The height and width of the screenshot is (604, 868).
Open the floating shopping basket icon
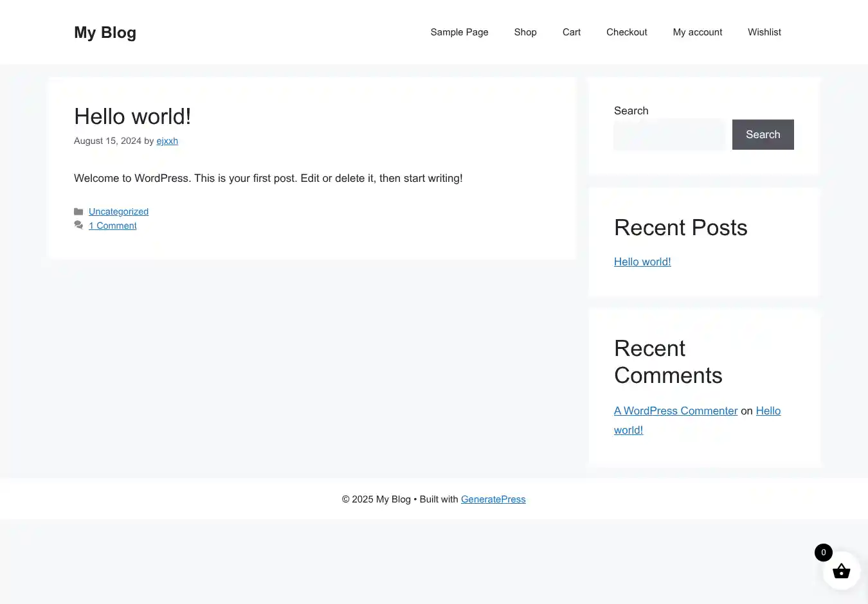[x=841, y=571]
